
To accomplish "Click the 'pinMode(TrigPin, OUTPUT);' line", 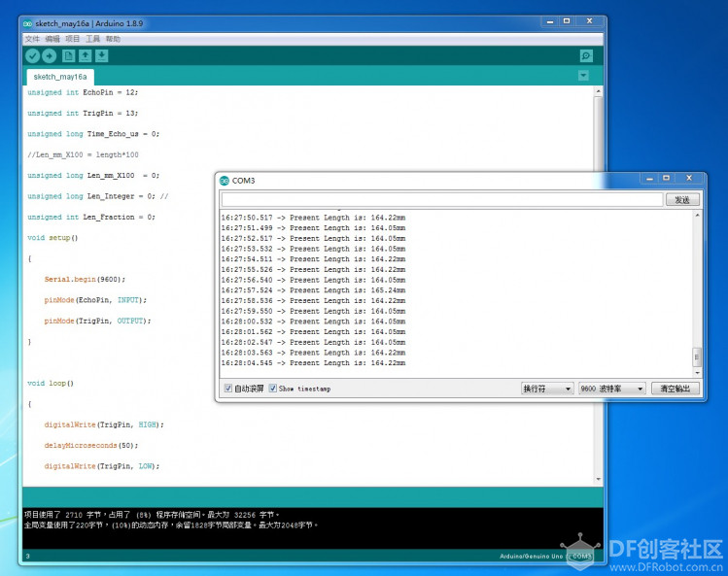I will 97,322.
